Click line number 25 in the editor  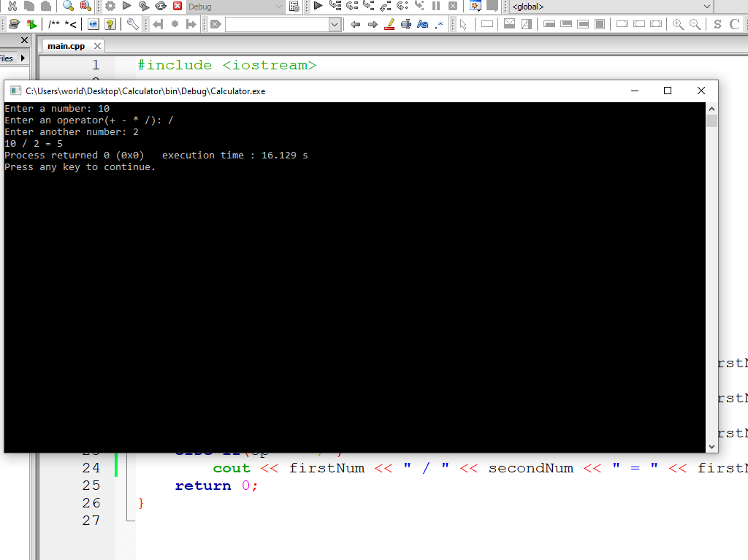91,486
